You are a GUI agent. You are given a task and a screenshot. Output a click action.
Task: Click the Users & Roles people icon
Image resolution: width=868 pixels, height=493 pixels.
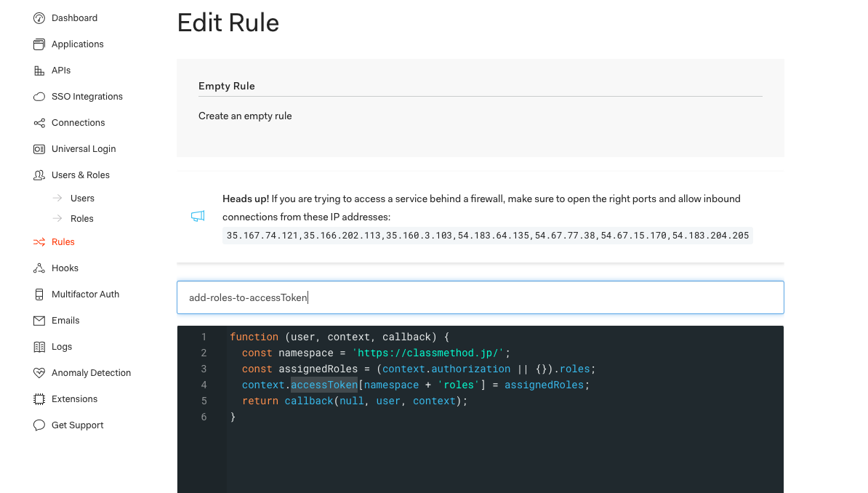coord(39,175)
